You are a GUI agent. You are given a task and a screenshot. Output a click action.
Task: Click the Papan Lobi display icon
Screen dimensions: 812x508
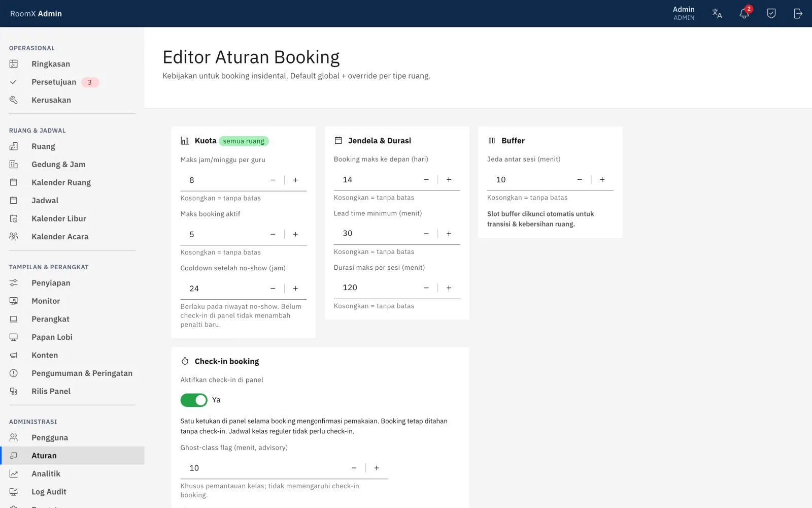(x=14, y=337)
